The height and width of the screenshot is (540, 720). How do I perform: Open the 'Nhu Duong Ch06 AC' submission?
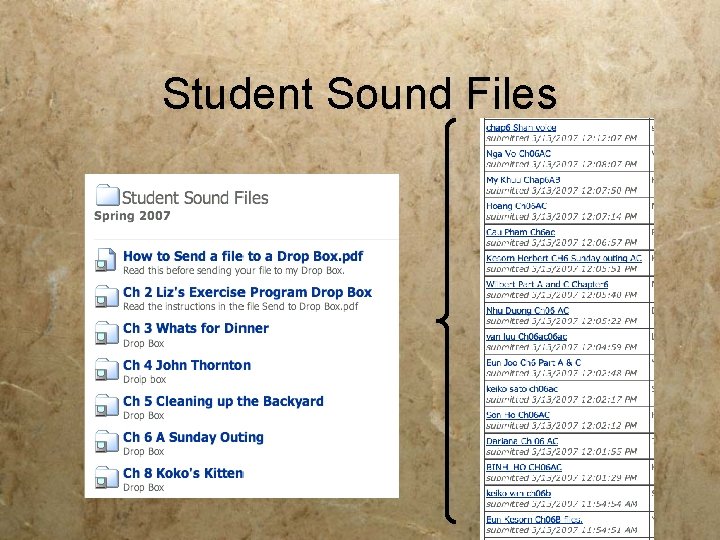coord(528,310)
